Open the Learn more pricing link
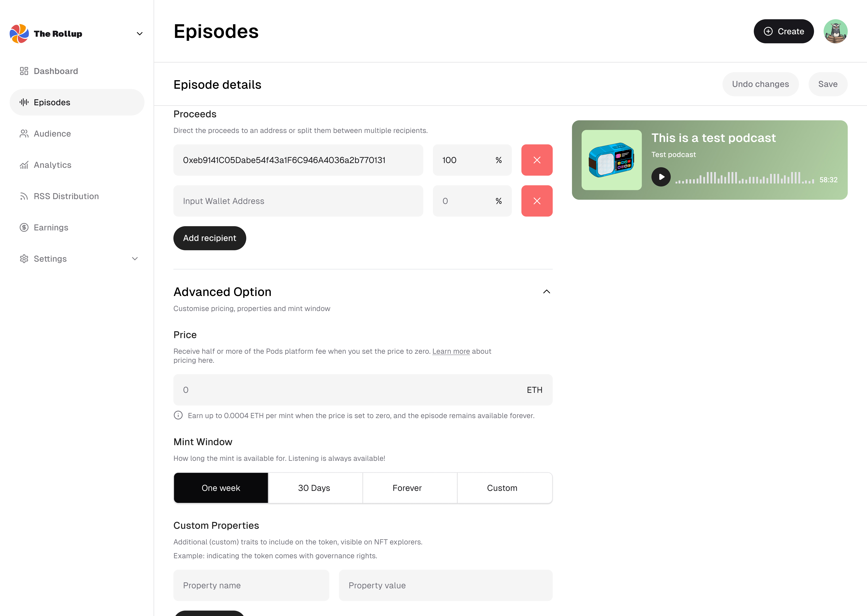The height and width of the screenshot is (616, 867). 451,351
